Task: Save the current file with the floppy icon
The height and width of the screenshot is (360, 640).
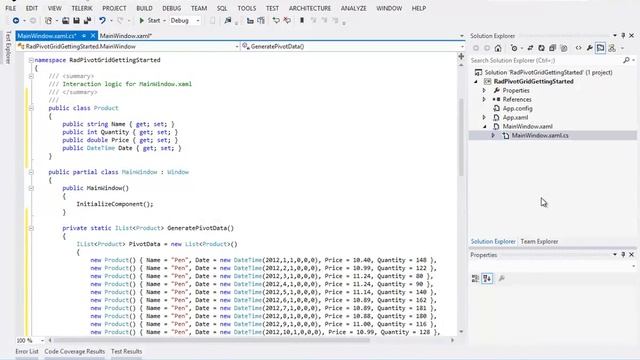Action: point(76,20)
